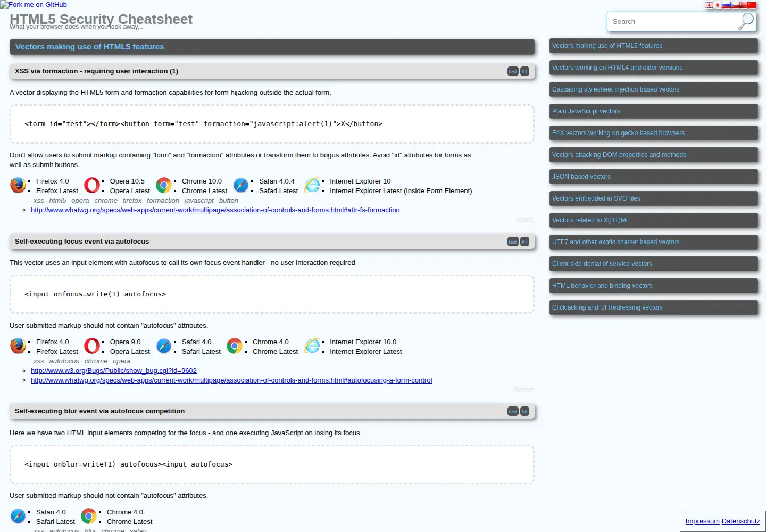This screenshot has width=766, height=532.
Task: Click the Safari icon next to Safari 4.0.4
Action: [x=241, y=185]
